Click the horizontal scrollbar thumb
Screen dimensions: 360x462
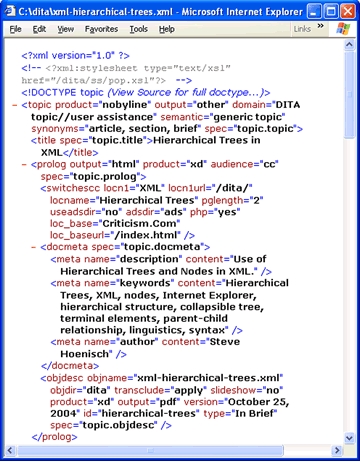(151, 451)
